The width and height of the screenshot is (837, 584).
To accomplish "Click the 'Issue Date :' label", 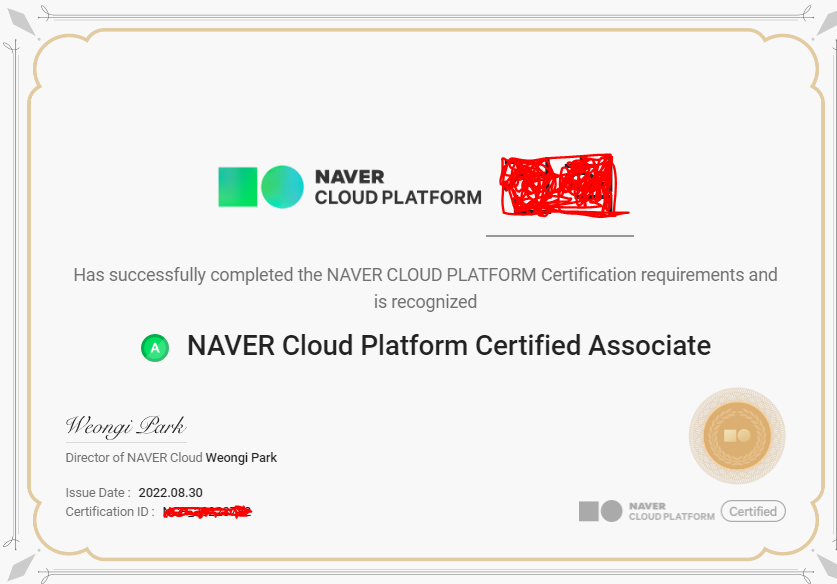I will (98, 492).
